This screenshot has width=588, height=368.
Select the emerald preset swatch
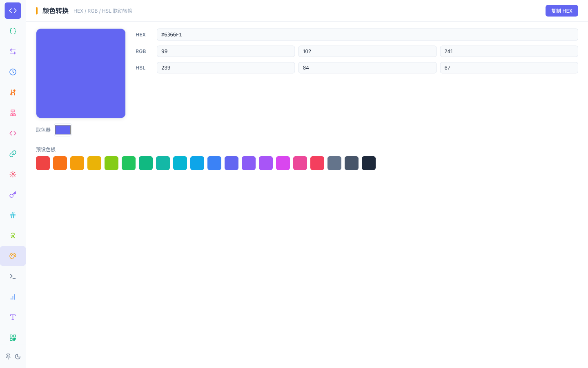click(146, 163)
